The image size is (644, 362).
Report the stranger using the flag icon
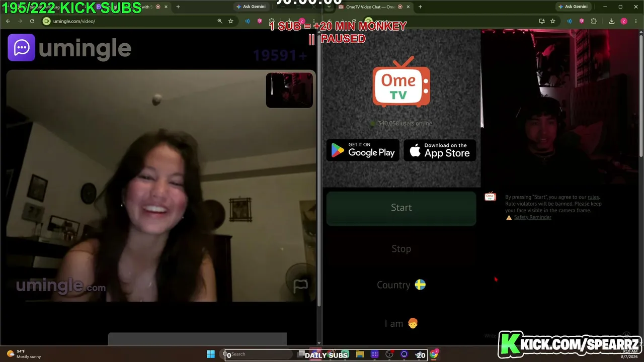[300, 286]
